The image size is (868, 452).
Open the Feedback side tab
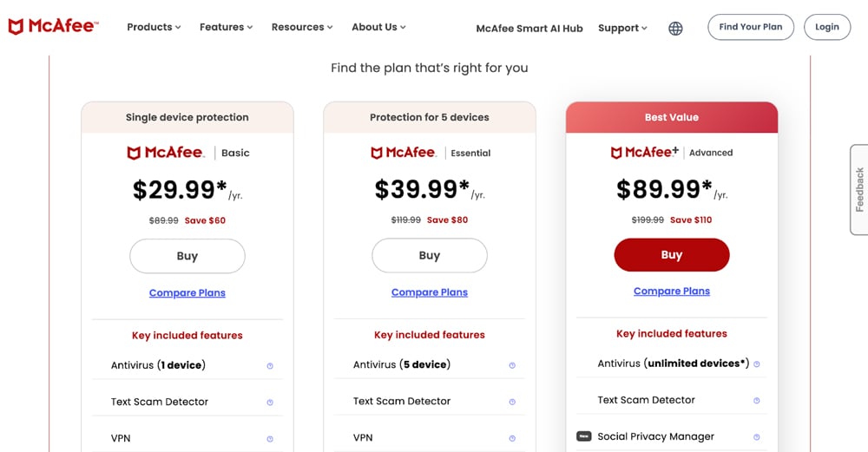[x=859, y=189]
